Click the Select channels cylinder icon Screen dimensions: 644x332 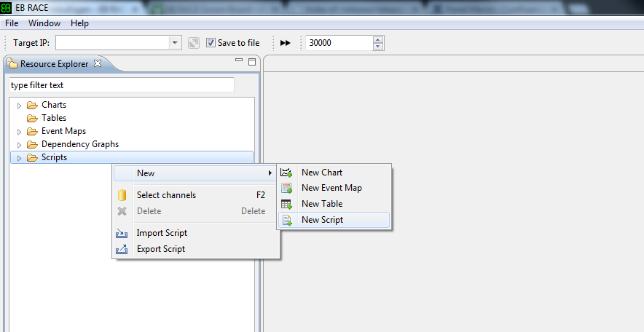coord(122,195)
